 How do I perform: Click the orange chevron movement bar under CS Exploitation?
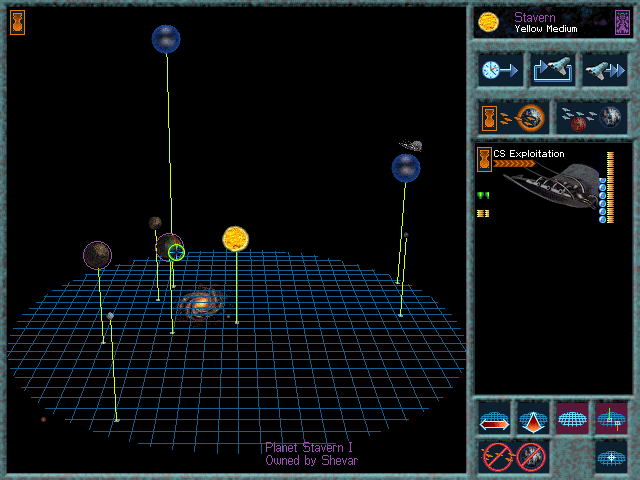tap(514, 164)
